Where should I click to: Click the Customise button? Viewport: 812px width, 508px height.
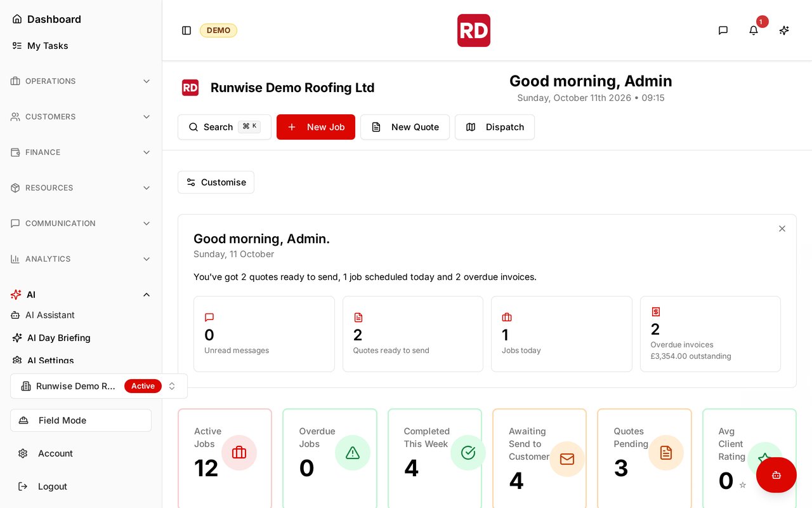click(216, 182)
